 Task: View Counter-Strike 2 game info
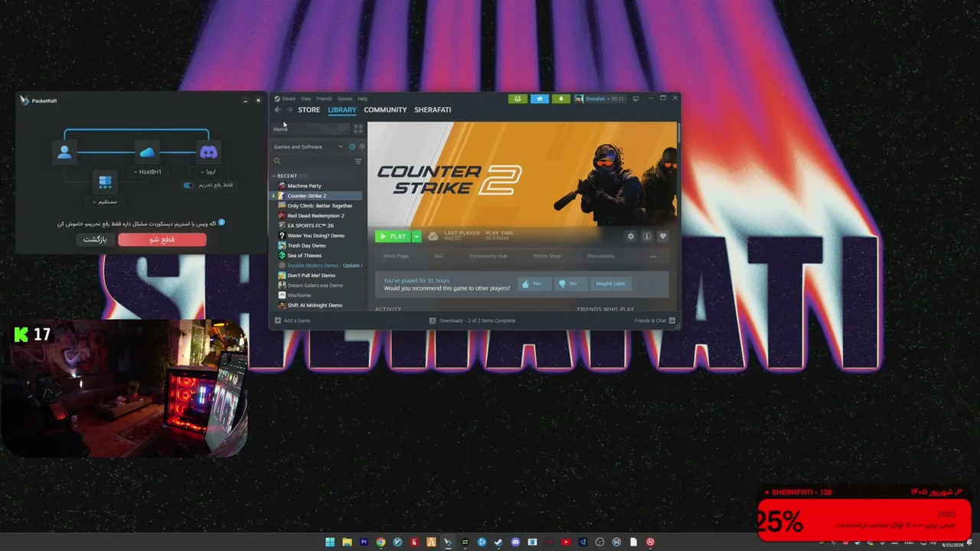coord(647,236)
